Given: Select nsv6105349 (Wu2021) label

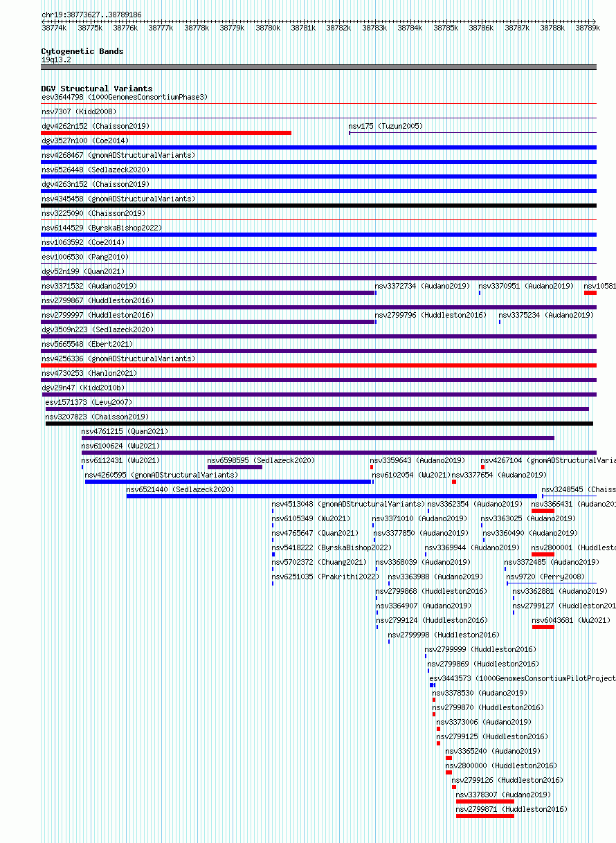Looking at the screenshot, I should (311, 518).
